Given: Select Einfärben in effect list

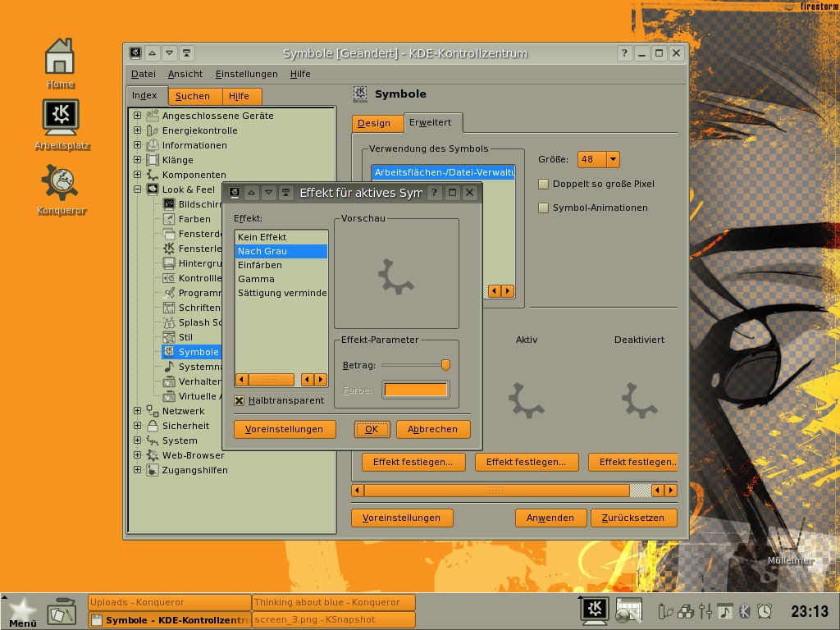Looking at the screenshot, I should 281,265.
